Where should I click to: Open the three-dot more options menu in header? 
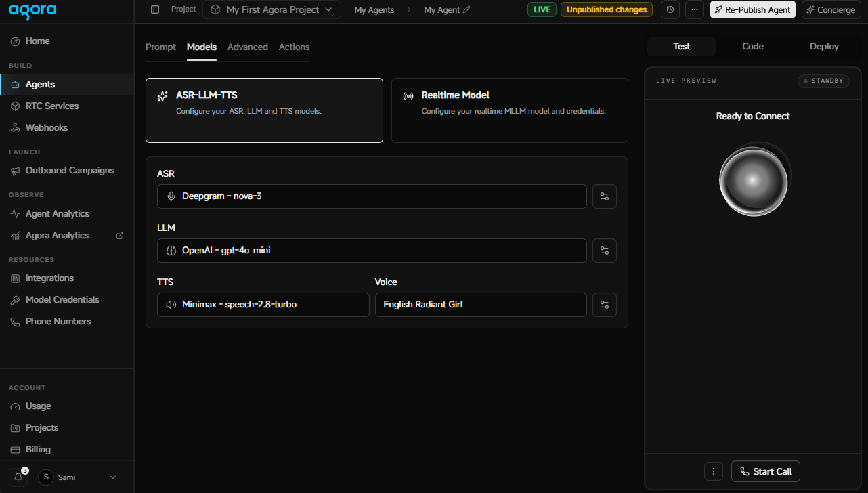click(695, 9)
